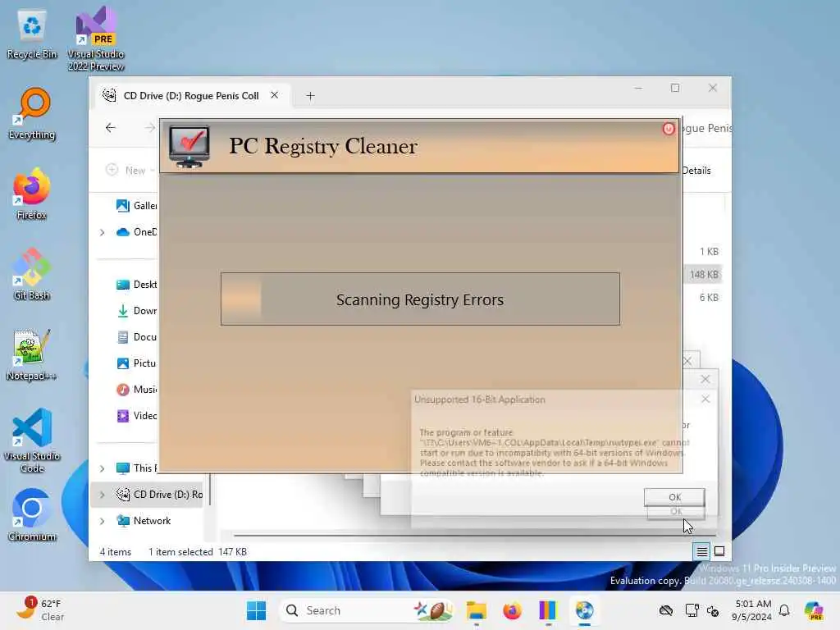Open the New dropdown in File Explorer
840x630 pixels.
pyautogui.click(x=130, y=171)
